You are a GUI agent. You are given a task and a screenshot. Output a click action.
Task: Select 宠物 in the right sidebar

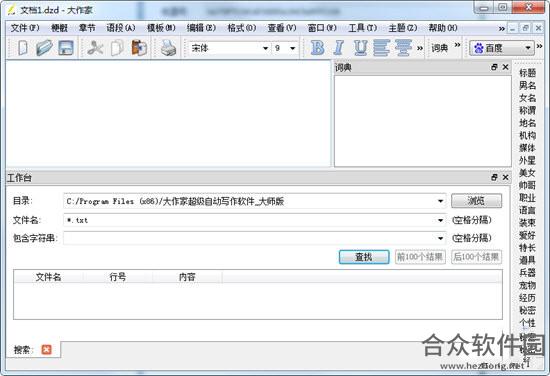tap(527, 285)
